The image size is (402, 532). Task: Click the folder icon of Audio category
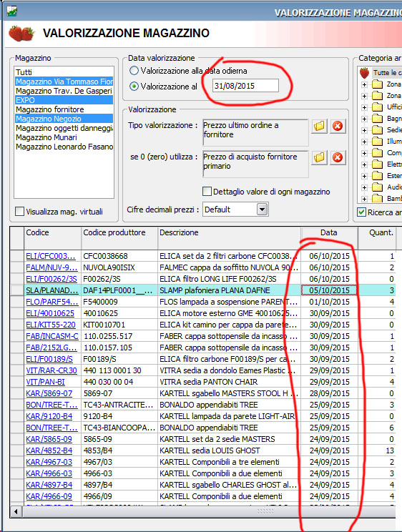click(x=377, y=187)
